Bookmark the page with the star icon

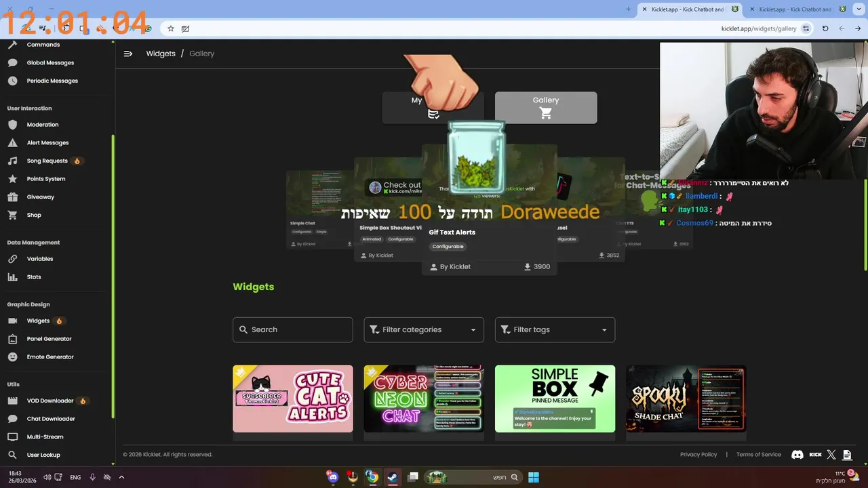point(171,28)
